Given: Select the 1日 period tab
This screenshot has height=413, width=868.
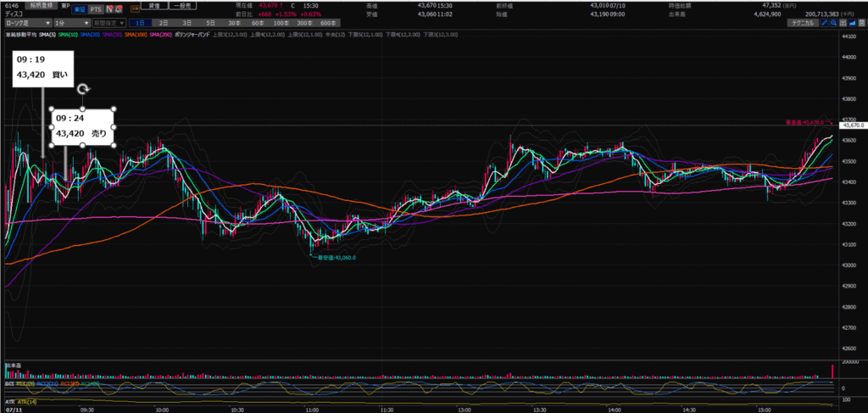Looking at the screenshot, I should [140, 23].
